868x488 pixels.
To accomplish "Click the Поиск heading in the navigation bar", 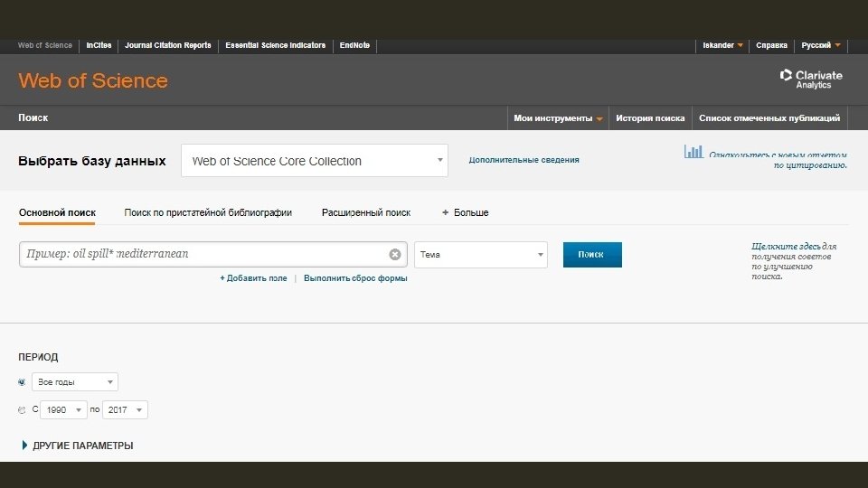I will click(x=33, y=117).
